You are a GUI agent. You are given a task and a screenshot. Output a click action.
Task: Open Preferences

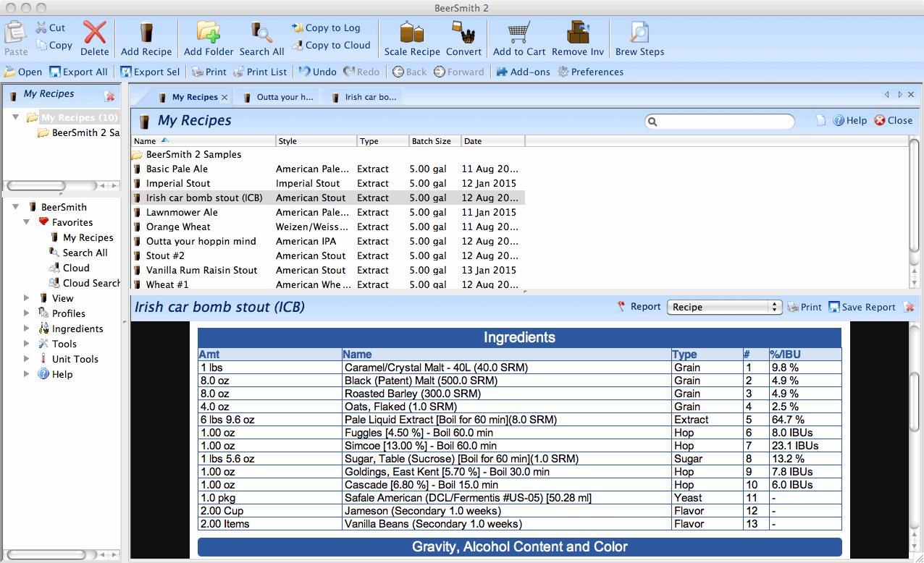point(590,72)
